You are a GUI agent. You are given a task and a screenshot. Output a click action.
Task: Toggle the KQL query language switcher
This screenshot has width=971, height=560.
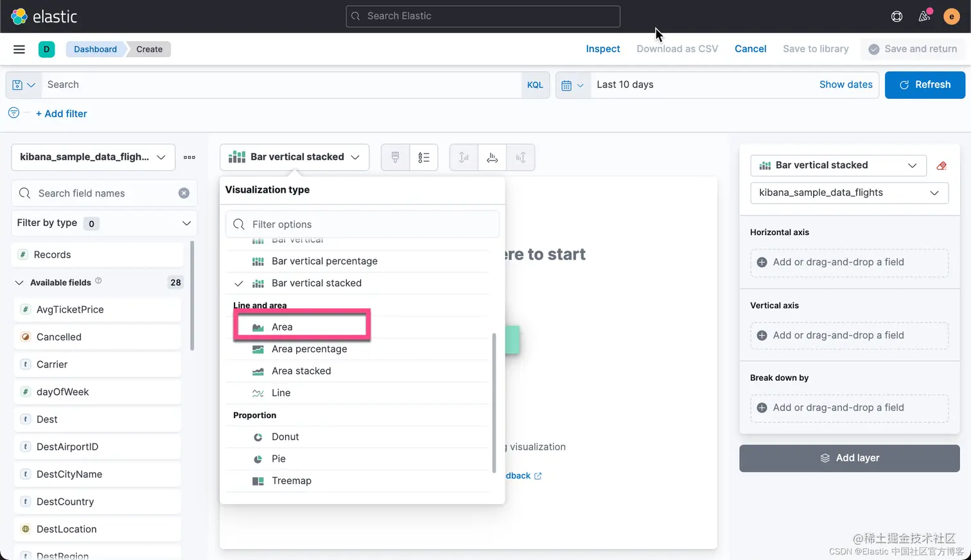535,85
